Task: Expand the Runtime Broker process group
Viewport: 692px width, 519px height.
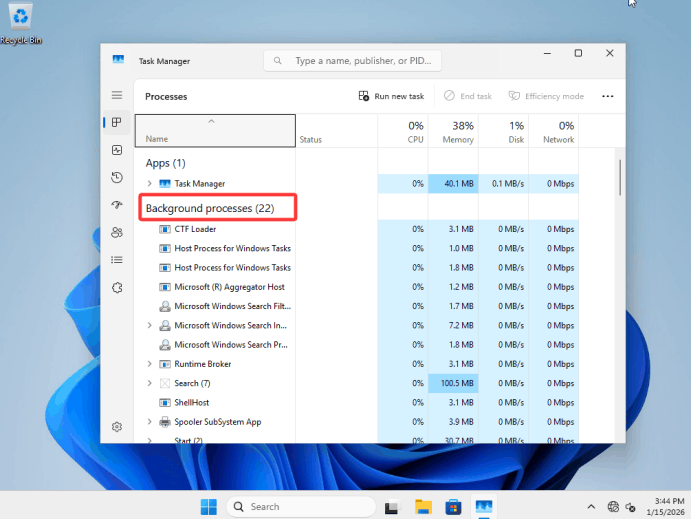Action: pyautogui.click(x=150, y=364)
